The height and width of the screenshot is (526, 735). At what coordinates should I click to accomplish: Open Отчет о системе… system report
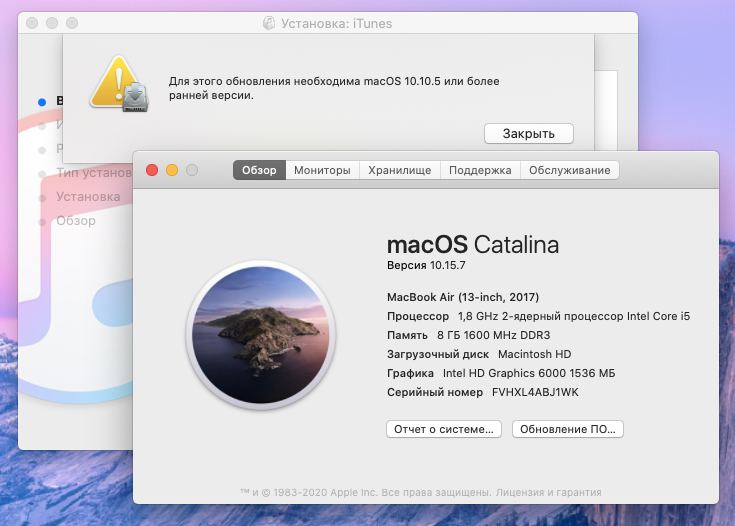(443, 429)
